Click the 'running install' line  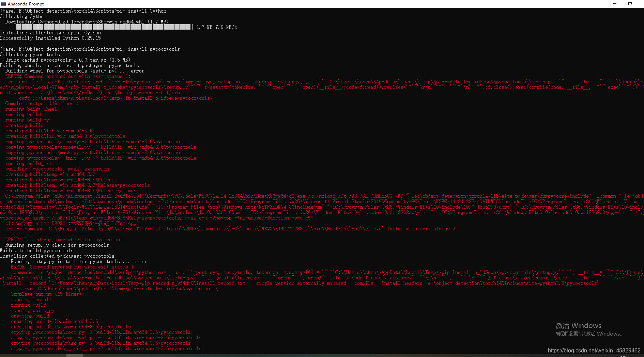pos(31,299)
